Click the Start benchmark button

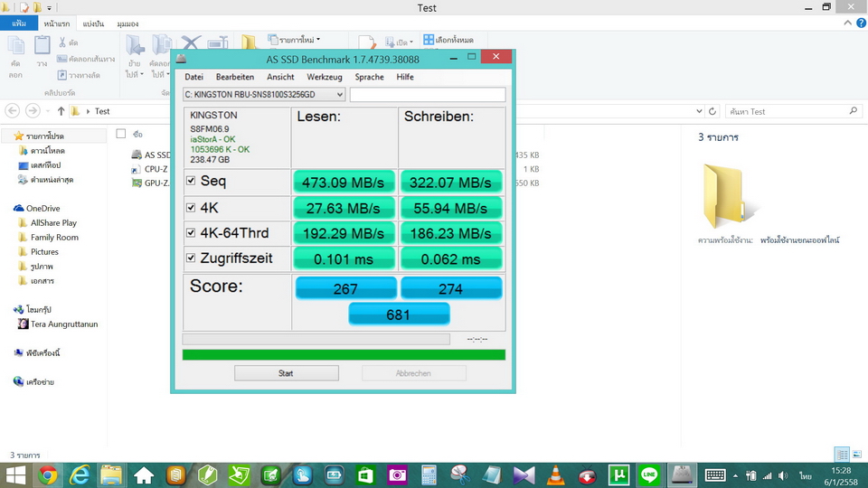[x=287, y=373]
